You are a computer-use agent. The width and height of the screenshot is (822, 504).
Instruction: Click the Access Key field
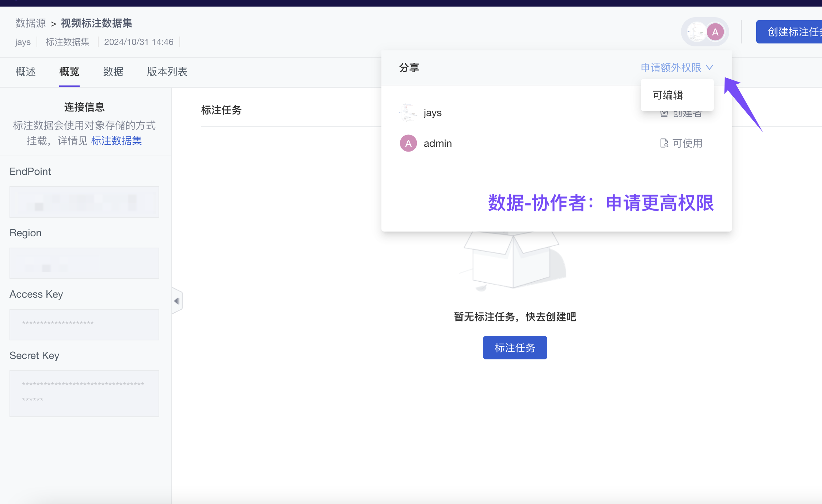(x=84, y=324)
